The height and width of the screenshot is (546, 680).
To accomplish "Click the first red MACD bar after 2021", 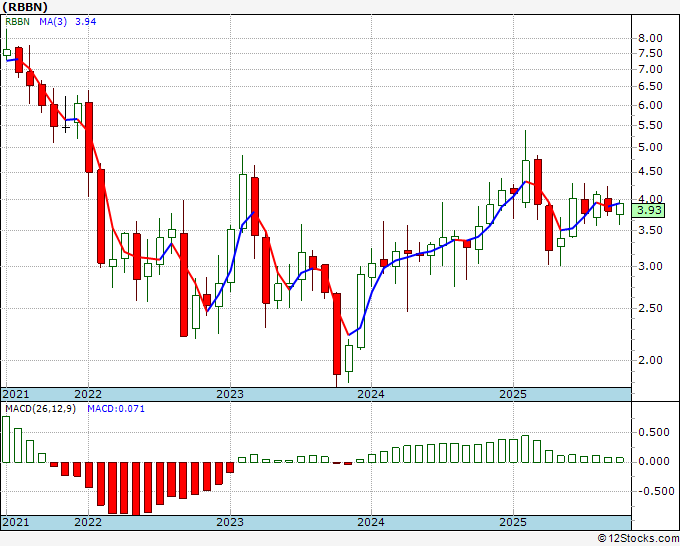I will click(54, 464).
